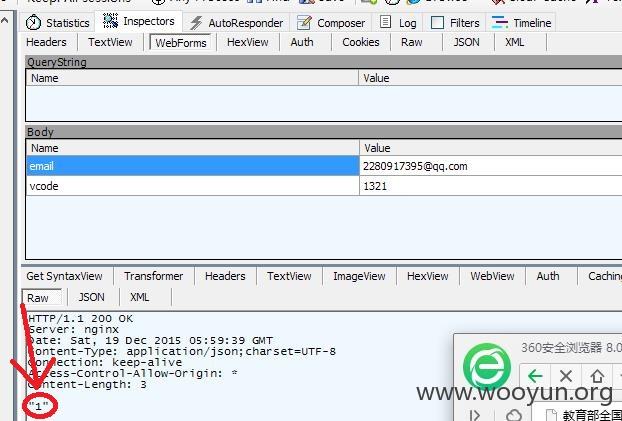Click back arrow in 360 browser window
The image size is (622, 421).
(x=535, y=375)
